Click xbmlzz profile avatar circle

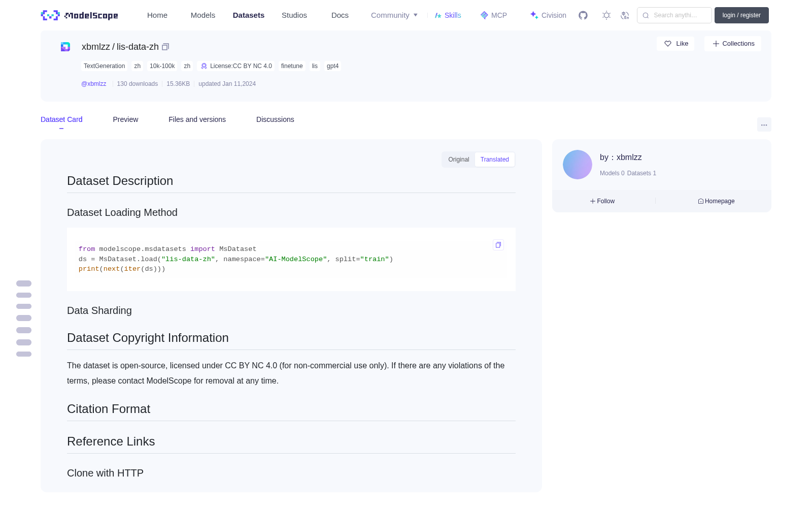578,165
